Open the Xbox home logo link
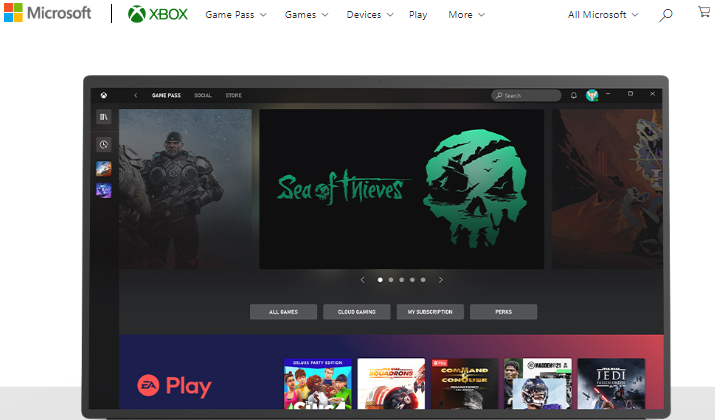 [x=158, y=14]
